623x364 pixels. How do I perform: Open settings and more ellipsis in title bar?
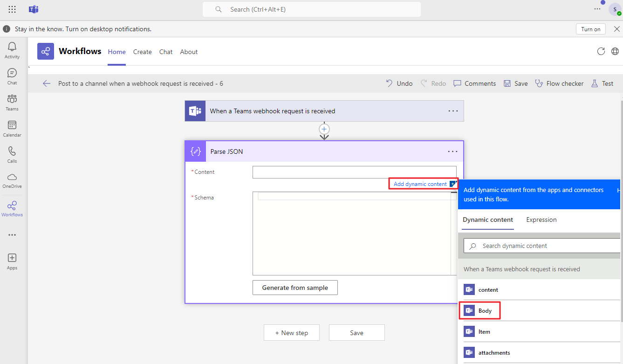point(597,9)
